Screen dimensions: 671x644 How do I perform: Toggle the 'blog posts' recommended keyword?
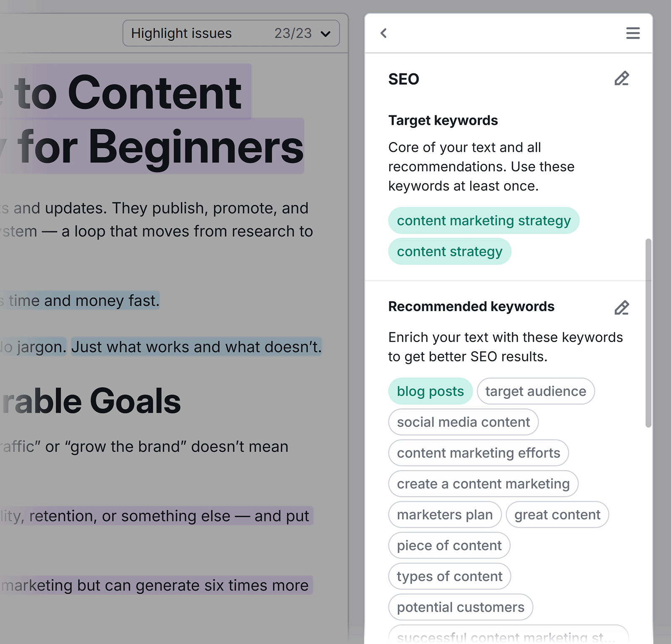430,391
